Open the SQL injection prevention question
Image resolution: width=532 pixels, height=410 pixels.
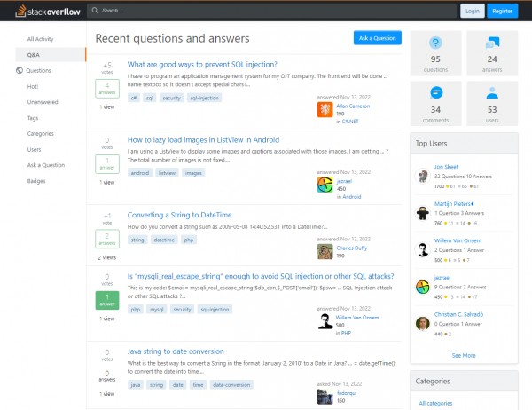point(202,64)
